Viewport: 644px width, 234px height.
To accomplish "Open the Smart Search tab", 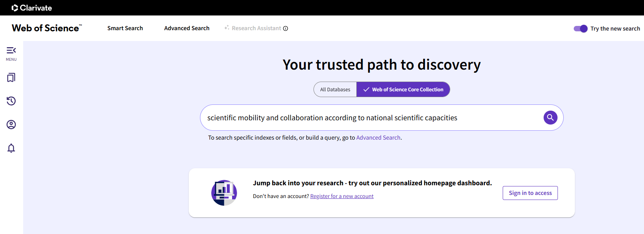I will (x=125, y=28).
